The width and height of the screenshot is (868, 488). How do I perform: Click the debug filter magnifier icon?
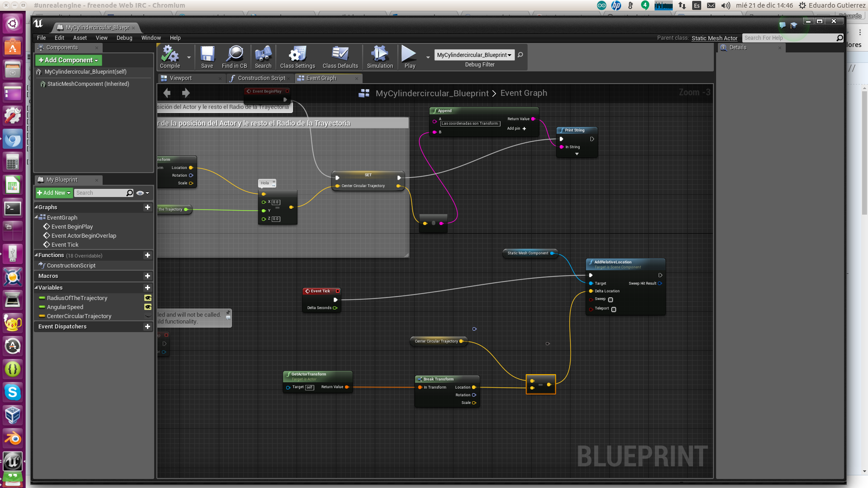click(520, 55)
